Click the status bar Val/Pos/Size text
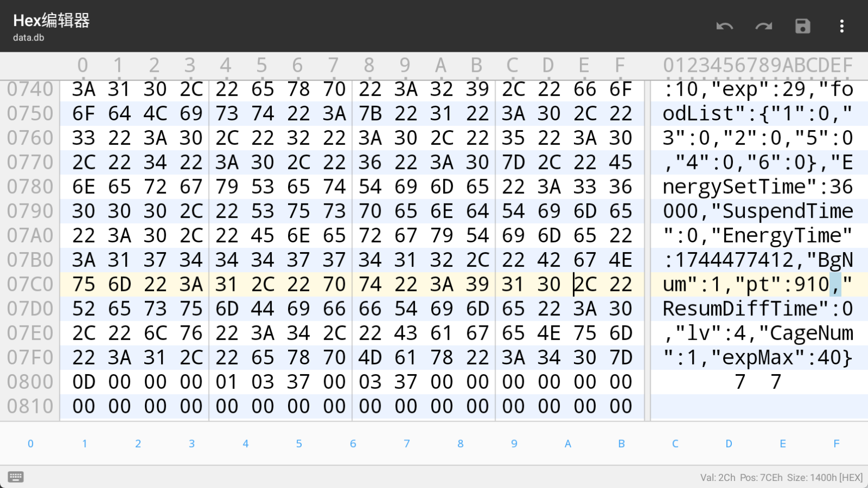This screenshot has height=488, width=868. (781, 478)
